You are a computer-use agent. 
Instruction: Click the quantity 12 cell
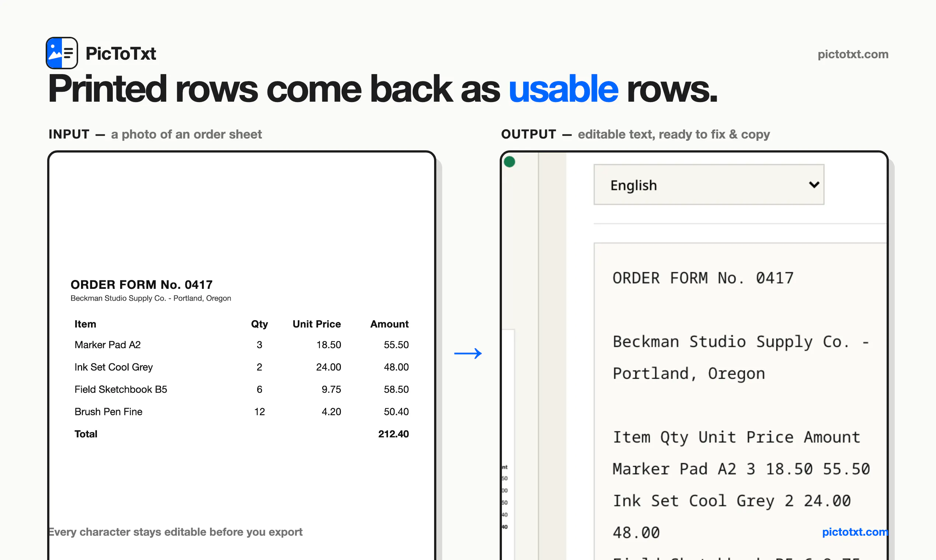(x=259, y=411)
